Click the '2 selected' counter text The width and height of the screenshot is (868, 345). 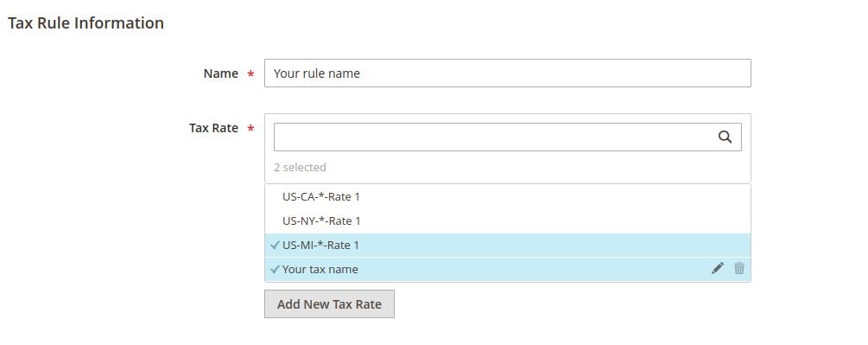(x=300, y=167)
